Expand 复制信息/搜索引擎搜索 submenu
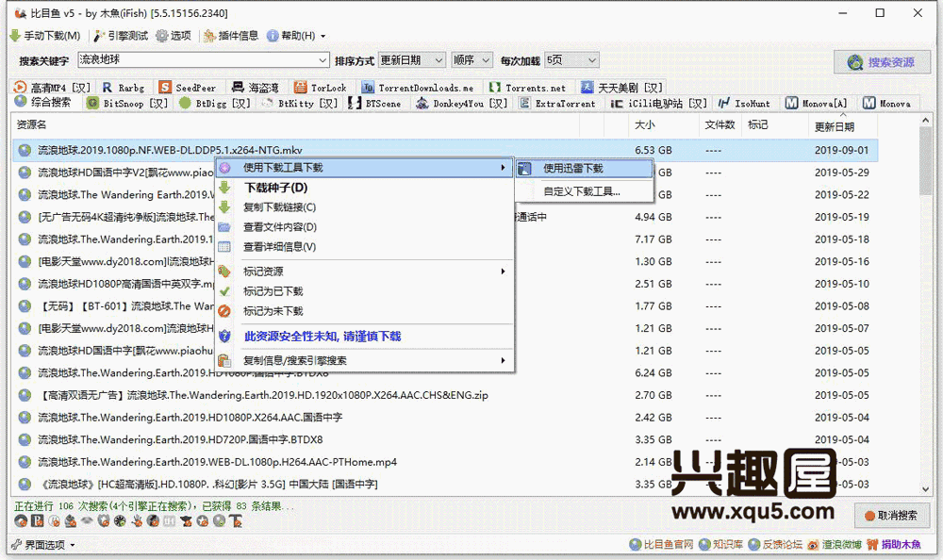943x560 pixels. [x=364, y=361]
